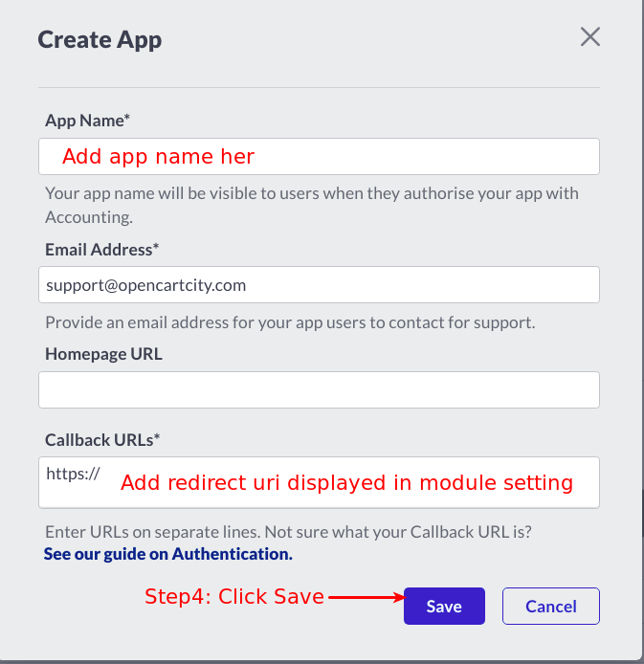Click the Email Address label

click(102, 250)
